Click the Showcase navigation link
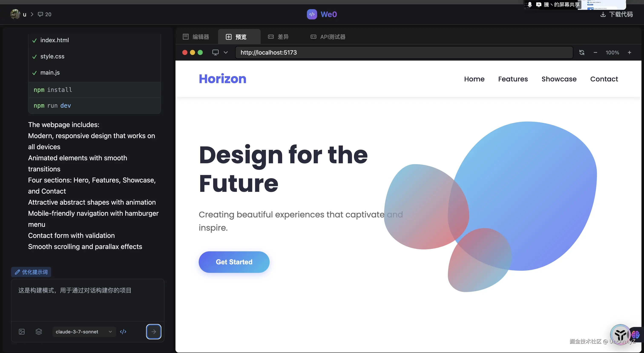644x353 pixels. point(559,79)
